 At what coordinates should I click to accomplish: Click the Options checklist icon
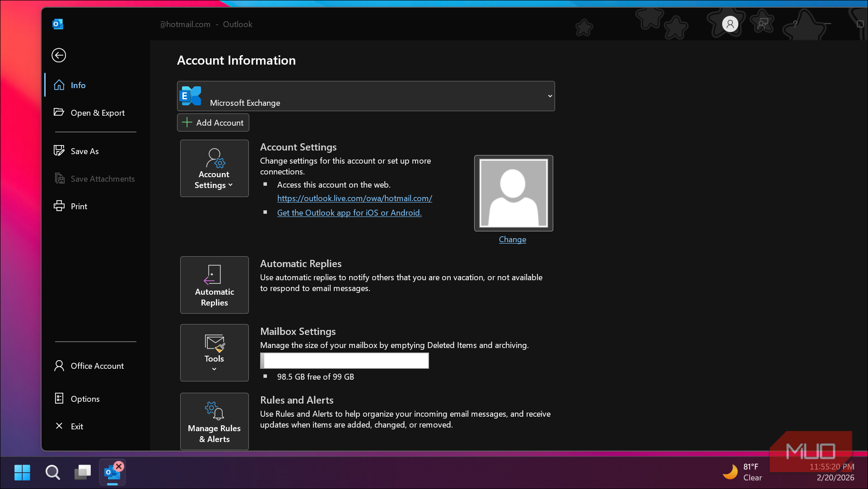[59, 398]
